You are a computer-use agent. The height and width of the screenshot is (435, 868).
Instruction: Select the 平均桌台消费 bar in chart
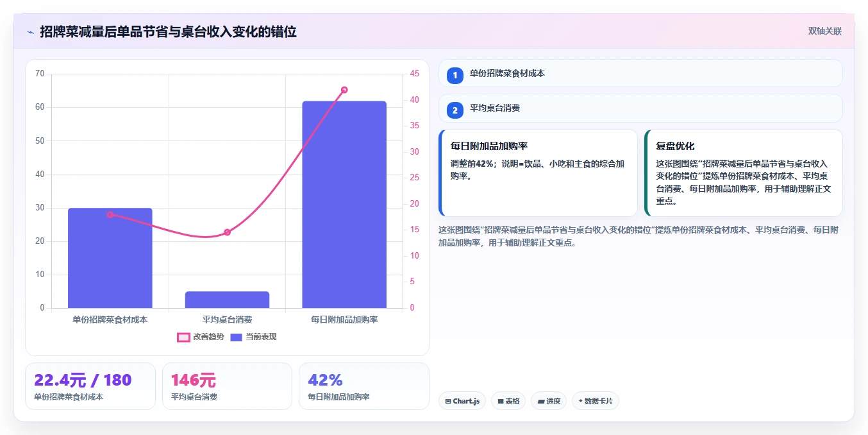pos(227,300)
